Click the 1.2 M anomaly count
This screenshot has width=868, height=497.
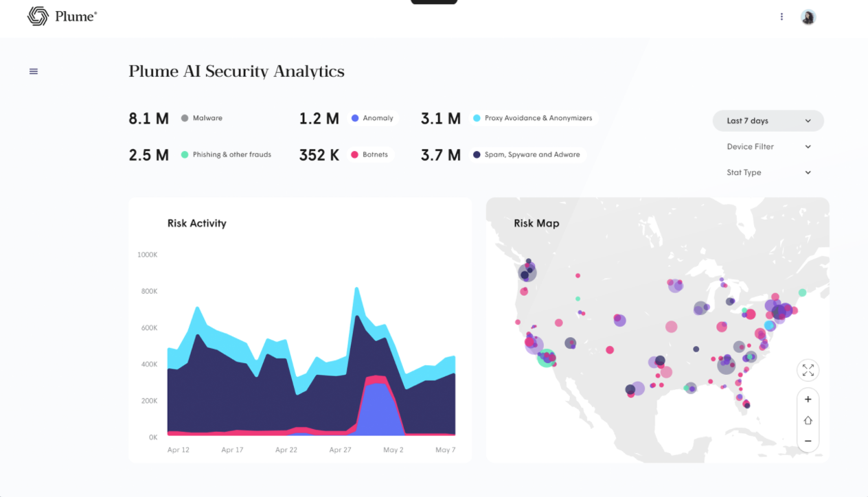pos(319,119)
